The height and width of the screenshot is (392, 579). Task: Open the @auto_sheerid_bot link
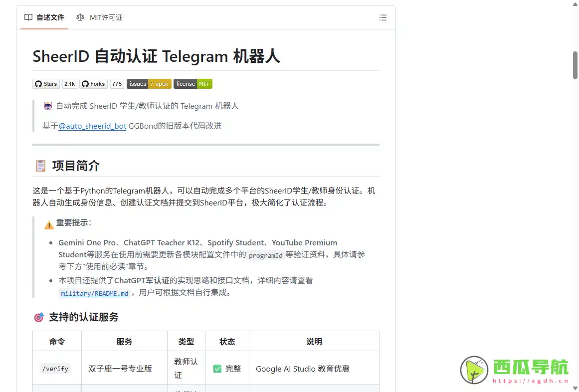pos(92,126)
